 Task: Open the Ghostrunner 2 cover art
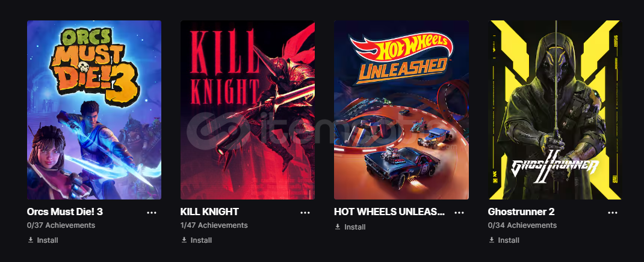click(x=555, y=110)
